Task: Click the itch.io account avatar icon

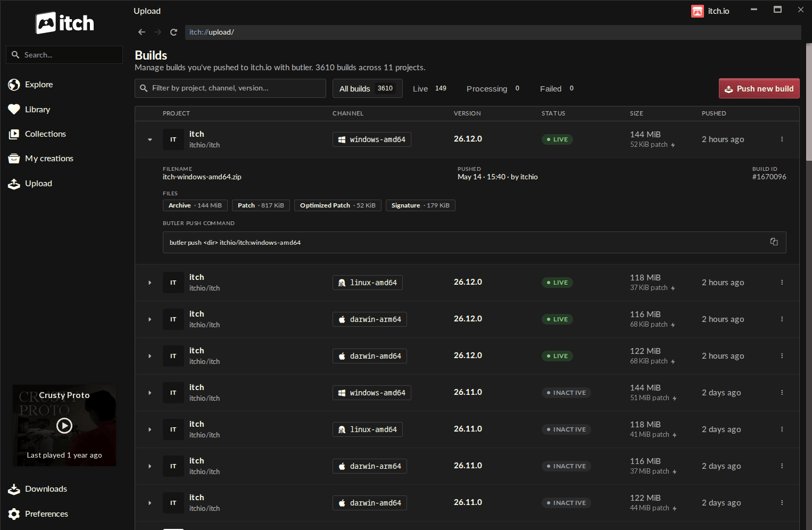Action: coord(697,11)
